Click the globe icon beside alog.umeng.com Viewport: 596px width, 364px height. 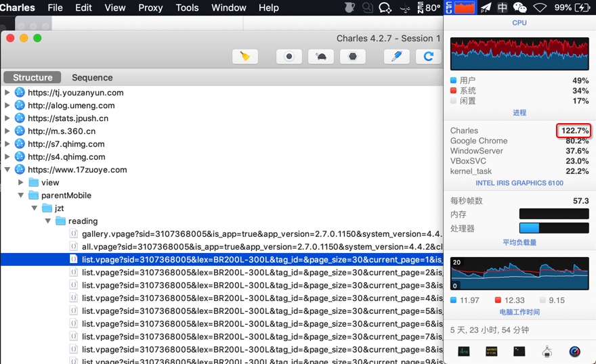pyautogui.click(x=20, y=105)
